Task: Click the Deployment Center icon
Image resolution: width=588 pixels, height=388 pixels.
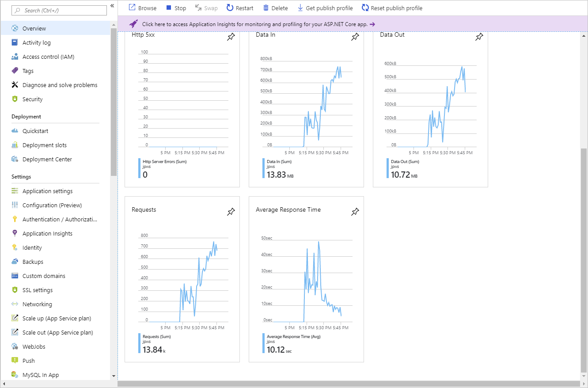Action: click(15, 159)
